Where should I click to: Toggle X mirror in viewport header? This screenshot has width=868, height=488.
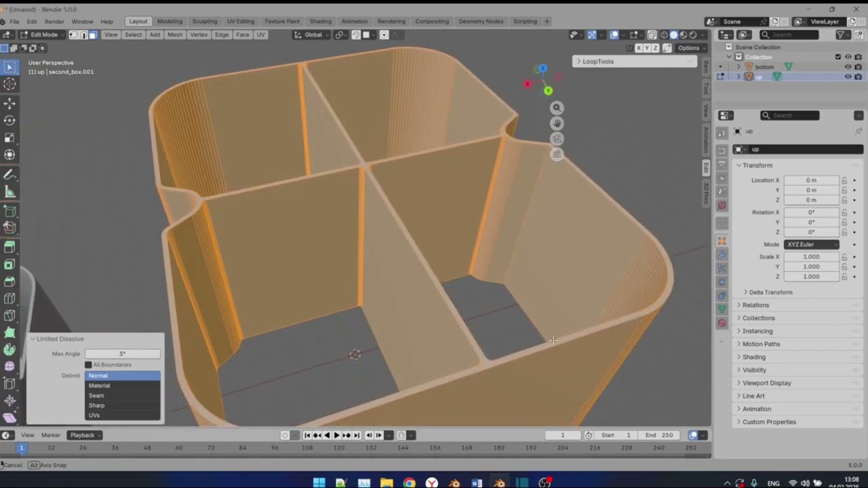point(639,48)
